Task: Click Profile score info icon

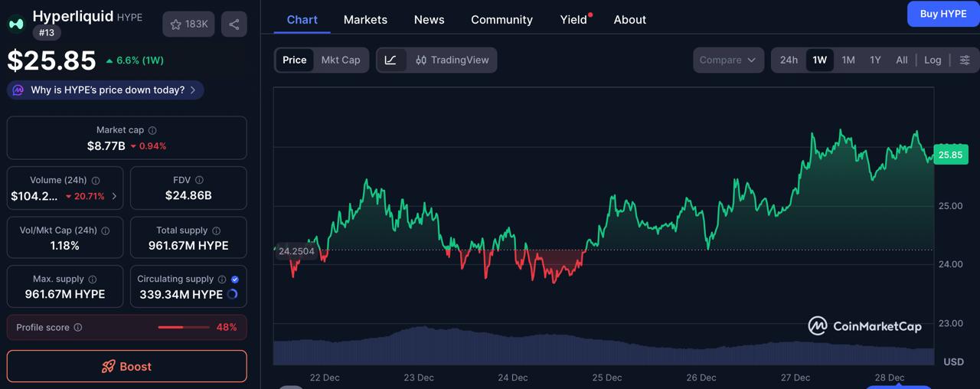Action: click(x=78, y=328)
